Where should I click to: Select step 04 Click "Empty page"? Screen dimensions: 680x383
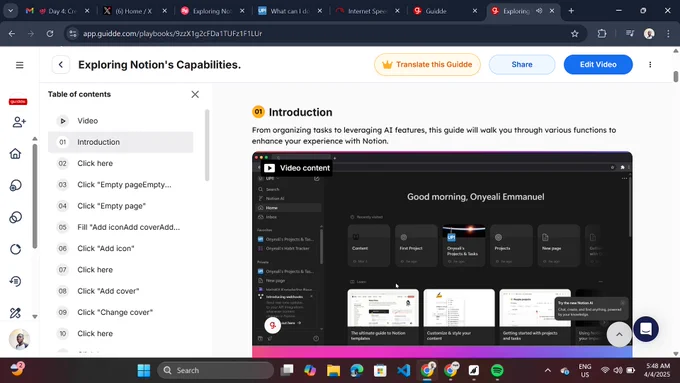(121, 206)
